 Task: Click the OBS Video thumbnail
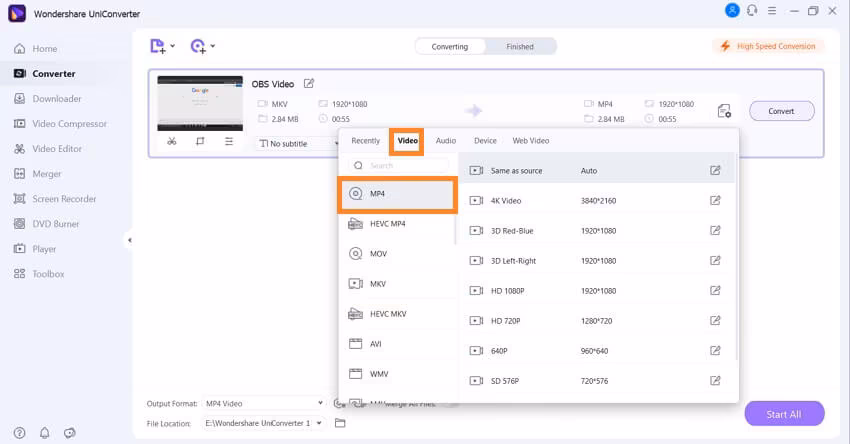(200, 103)
